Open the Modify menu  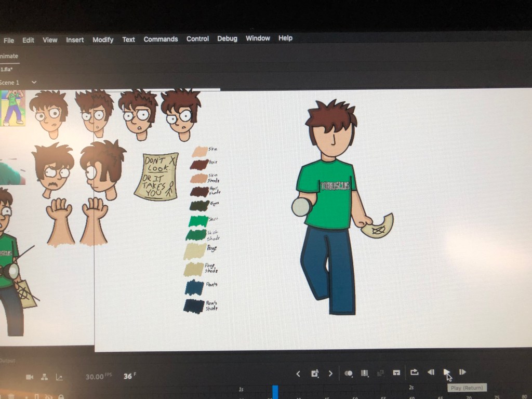(103, 39)
